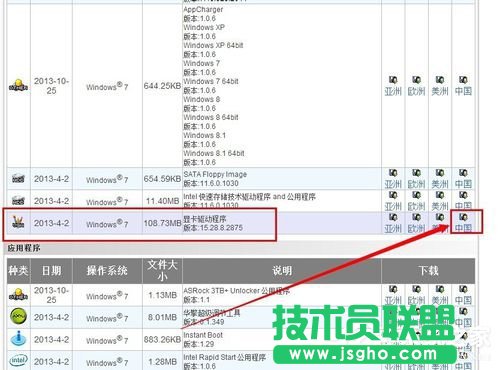Screen dimensions: 500x370
Task: Click the 中国 download icon for AppCharger
Action: point(463,80)
